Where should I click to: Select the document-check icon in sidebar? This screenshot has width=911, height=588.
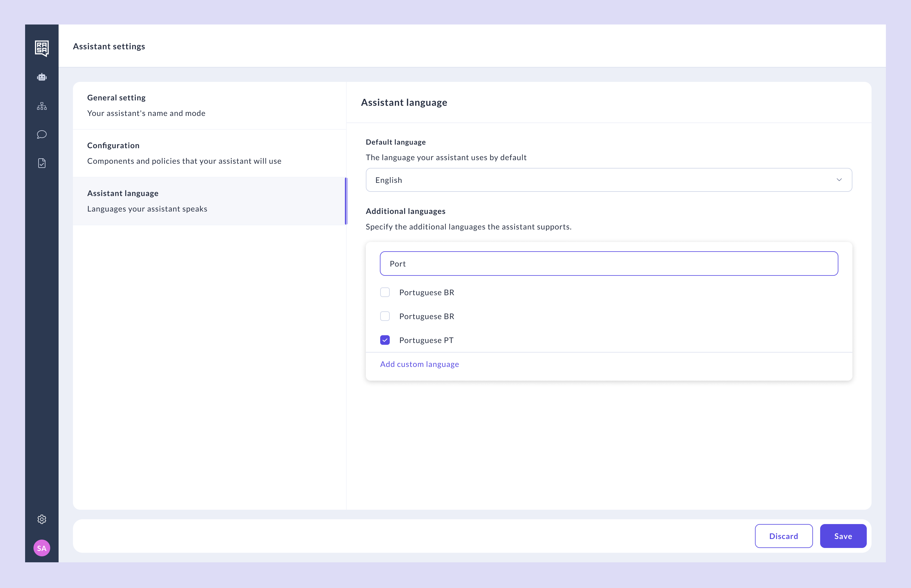coord(42,163)
